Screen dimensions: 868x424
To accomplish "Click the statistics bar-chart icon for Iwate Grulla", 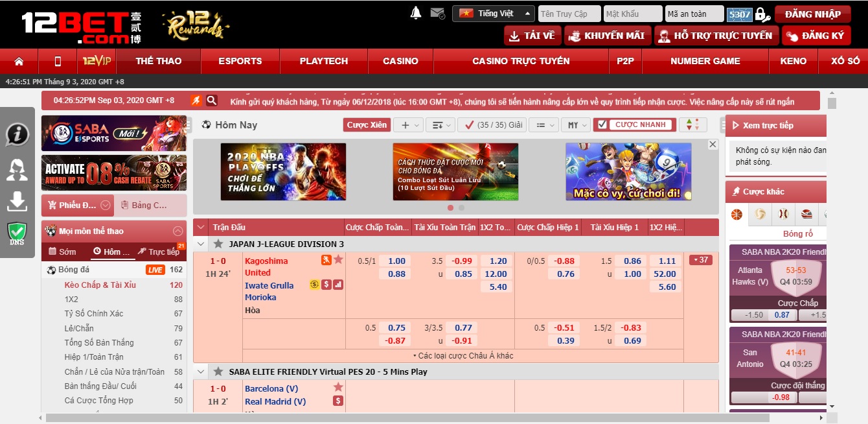I will 338,285.
